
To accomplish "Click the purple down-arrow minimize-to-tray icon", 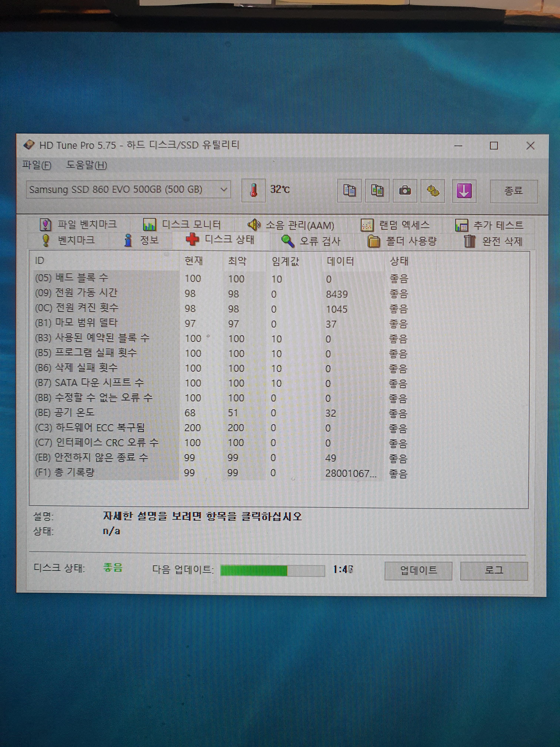I will [x=464, y=191].
